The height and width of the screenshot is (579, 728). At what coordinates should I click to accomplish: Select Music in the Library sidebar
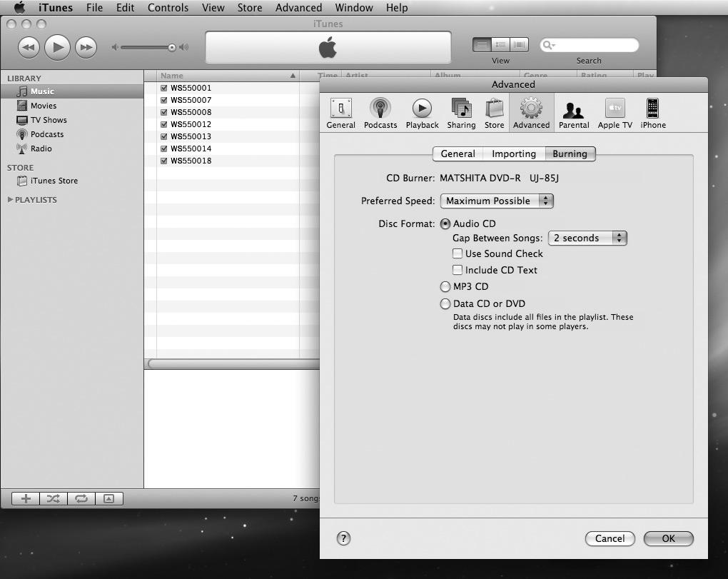[x=72, y=91]
